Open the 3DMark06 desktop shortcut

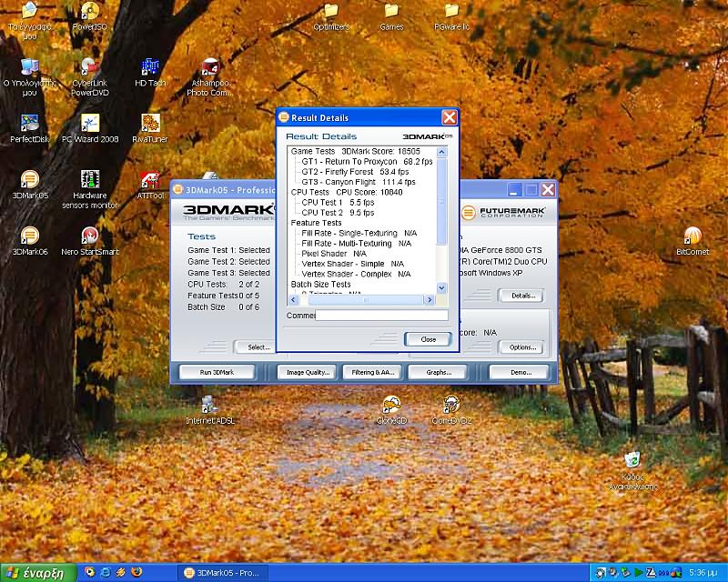tap(30, 241)
